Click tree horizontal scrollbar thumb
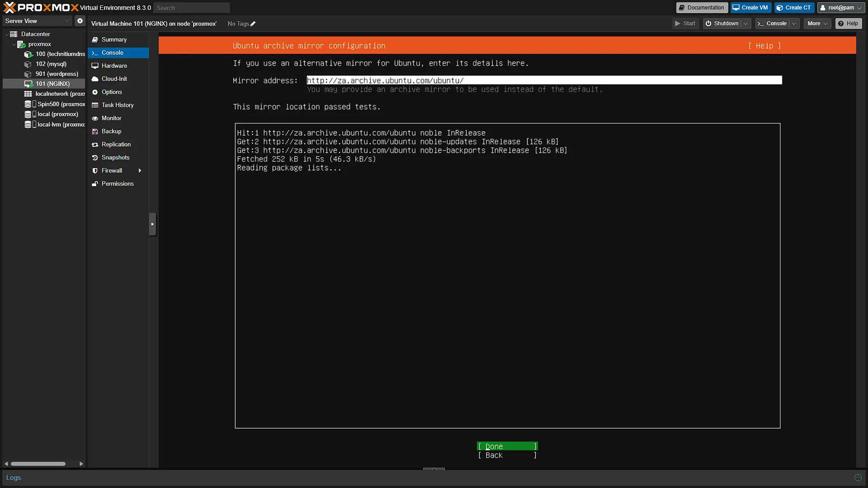 (x=38, y=464)
